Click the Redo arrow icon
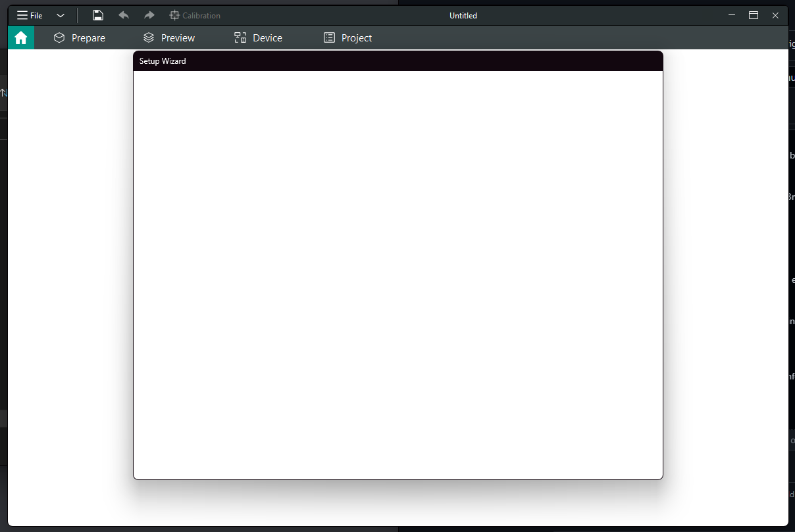The width and height of the screenshot is (795, 532). (148, 15)
